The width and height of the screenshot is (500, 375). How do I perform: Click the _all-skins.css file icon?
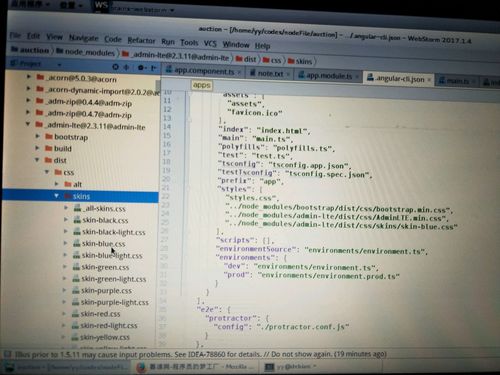pyautogui.click(x=77, y=208)
